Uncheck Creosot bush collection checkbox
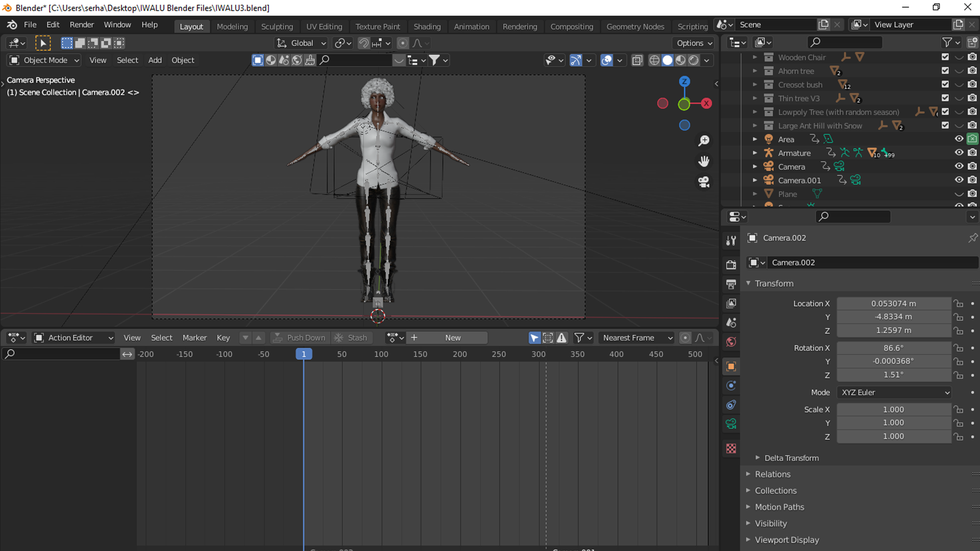The width and height of the screenshot is (980, 551). (x=945, y=85)
